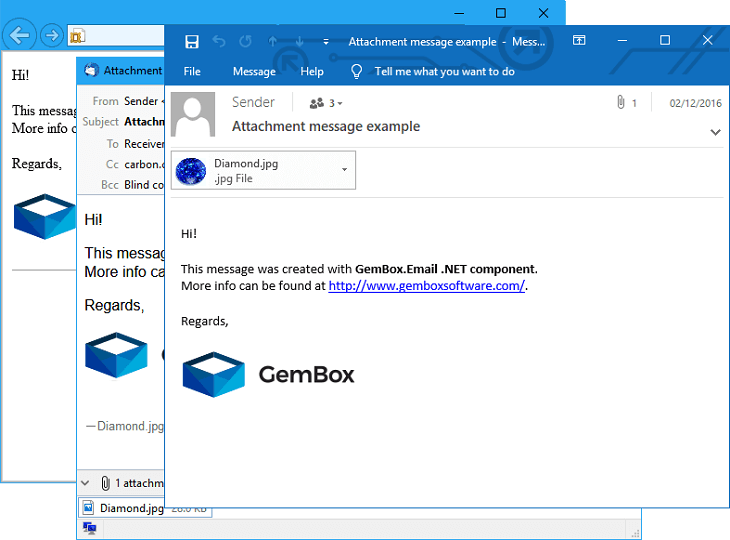The image size is (730, 540).
Task: Click the Sender avatar picture
Action: coord(193,114)
